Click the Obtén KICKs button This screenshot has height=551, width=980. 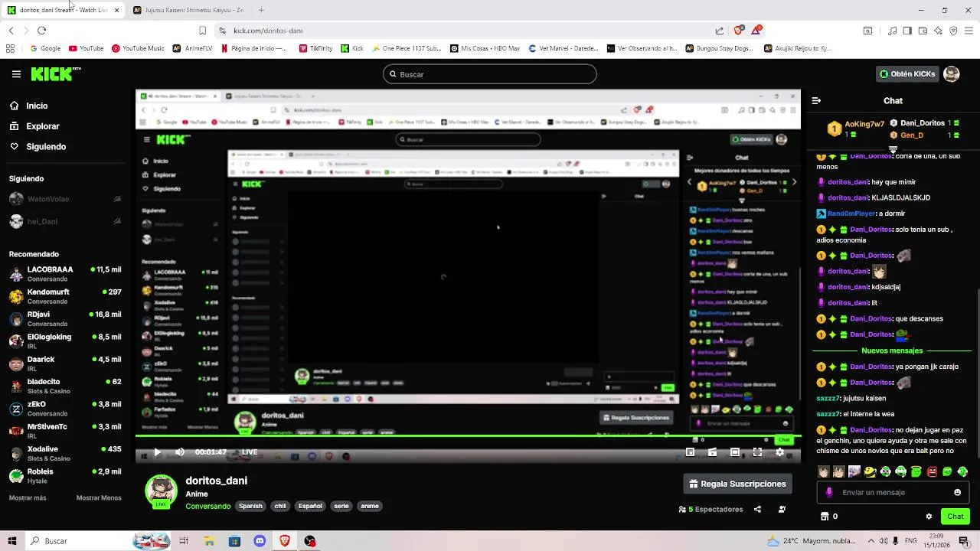tap(907, 74)
